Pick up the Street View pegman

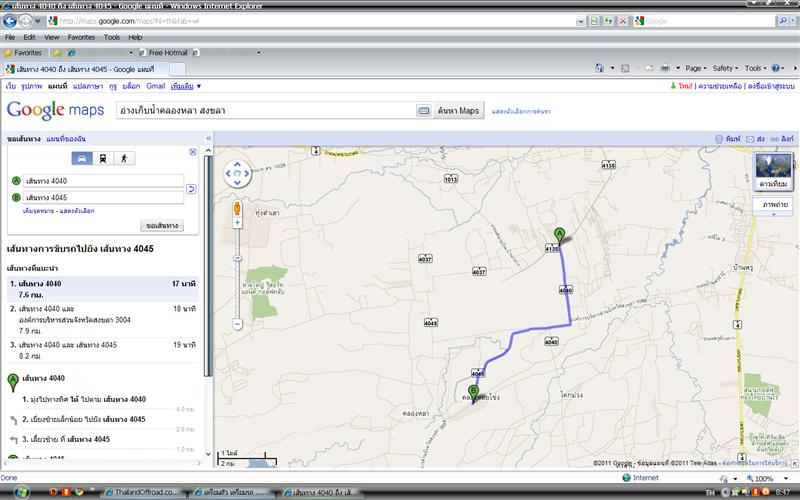[237, 208]
